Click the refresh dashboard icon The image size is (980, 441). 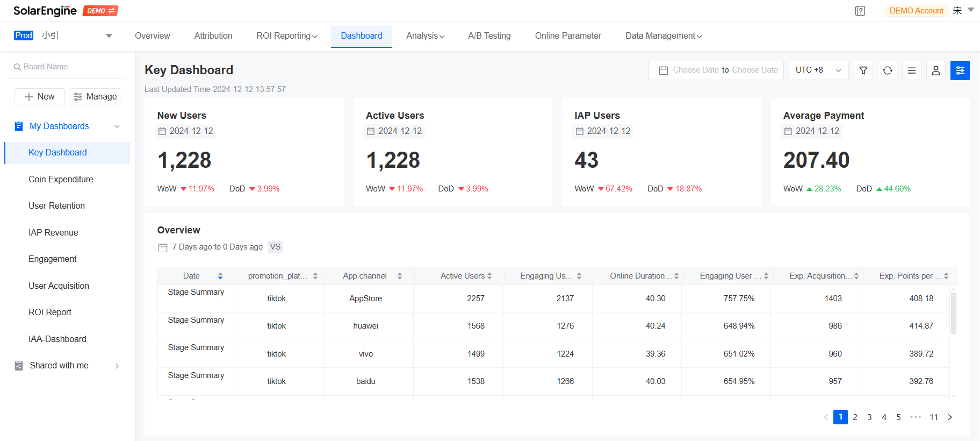[888, 70]
